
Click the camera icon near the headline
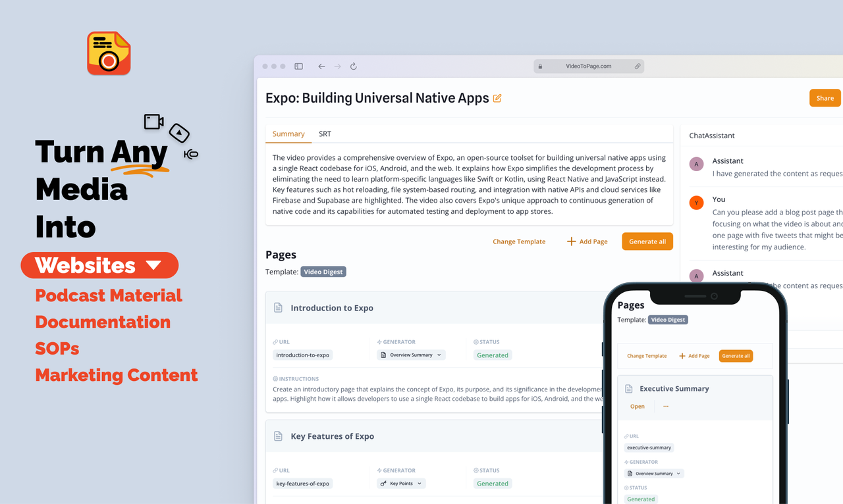[x=153, y=122]
